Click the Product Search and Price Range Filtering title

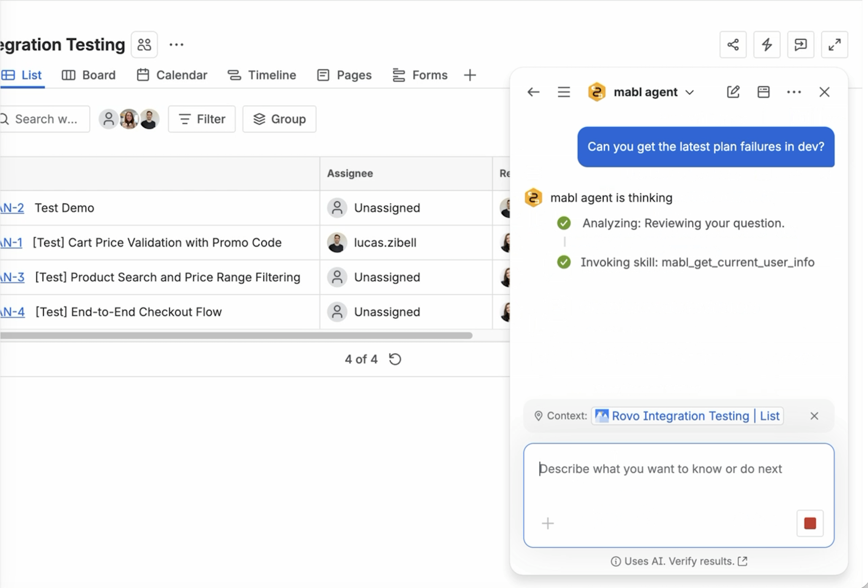[168, 277]
